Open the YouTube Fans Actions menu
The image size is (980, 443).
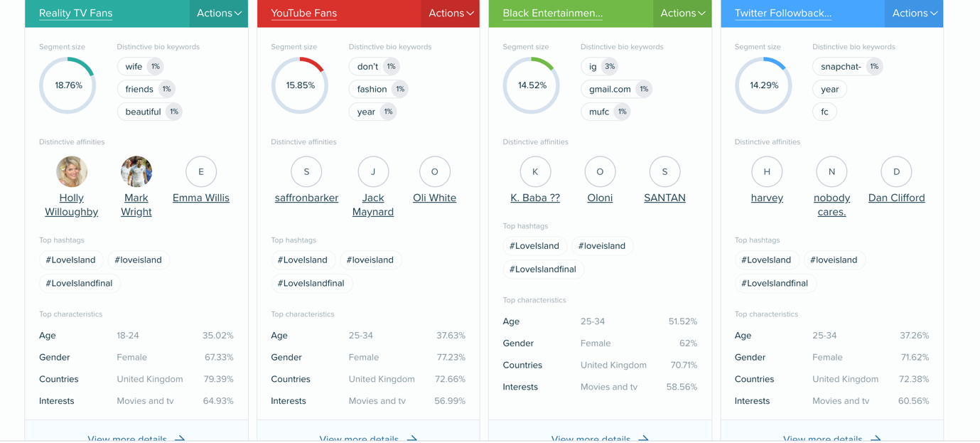pyautogui.click(x=451, y=14)
